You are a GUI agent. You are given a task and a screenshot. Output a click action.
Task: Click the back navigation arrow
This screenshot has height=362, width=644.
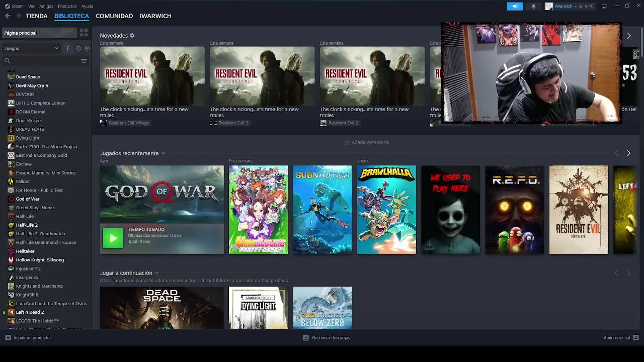(8, 16)
